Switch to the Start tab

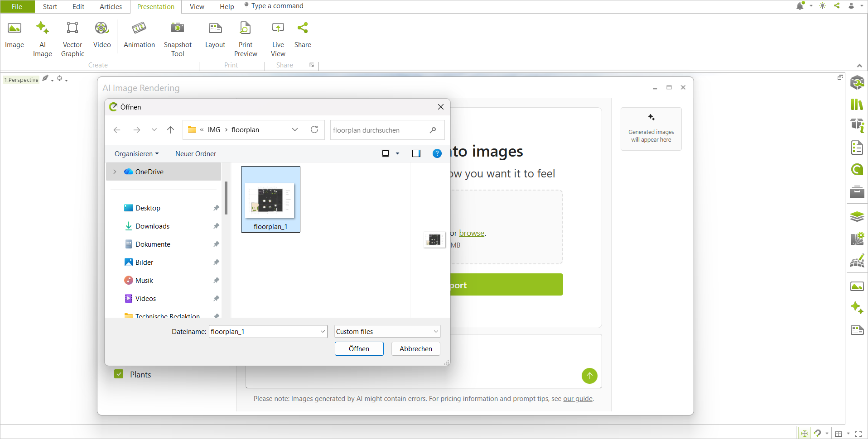(50, 6)
